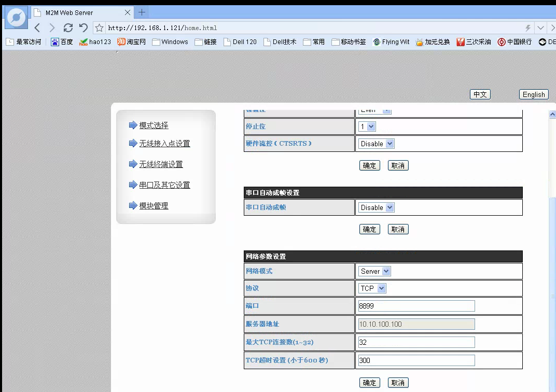The image size is (556, 392).
Task: Open the 网络模式 Server dropdown
Action: [x=374, y=271]
